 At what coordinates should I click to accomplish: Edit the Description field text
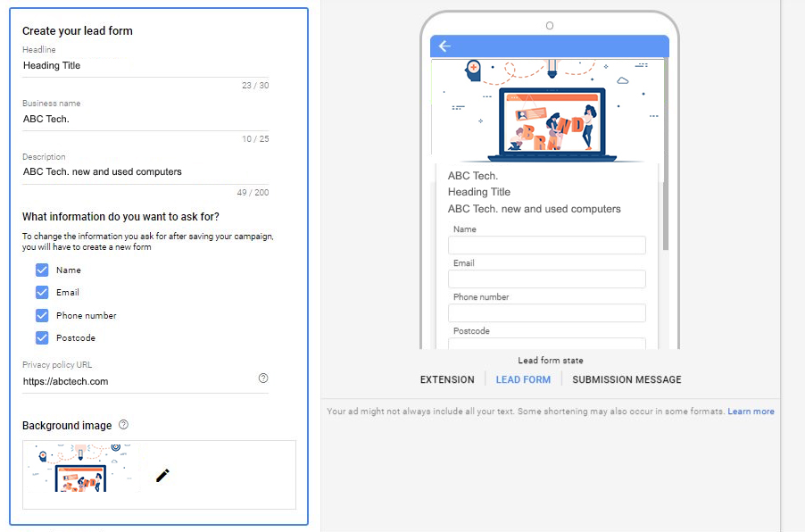click(145, 172)
